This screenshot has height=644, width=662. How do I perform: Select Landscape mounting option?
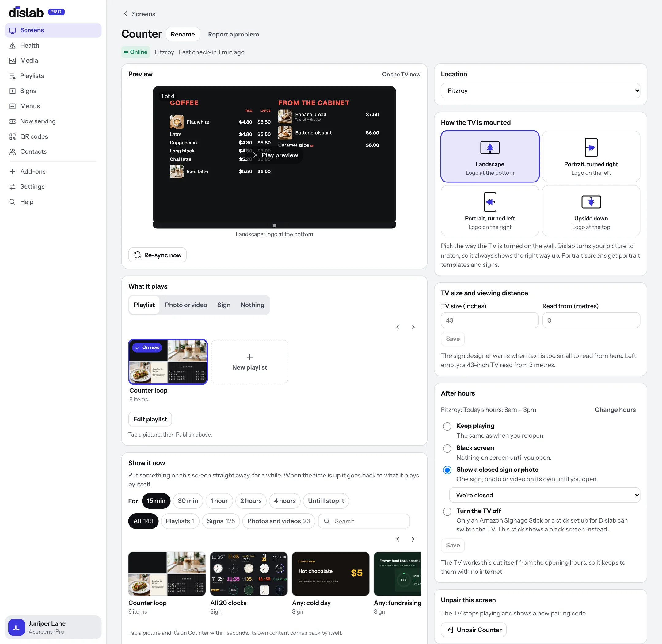pos(489,156)
